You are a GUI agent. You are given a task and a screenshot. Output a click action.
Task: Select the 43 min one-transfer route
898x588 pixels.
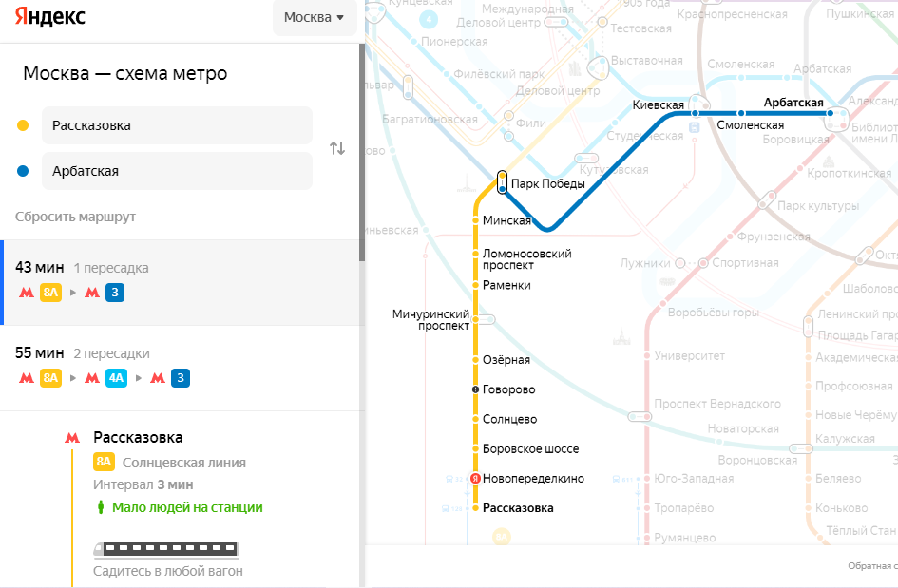(181, 281)
